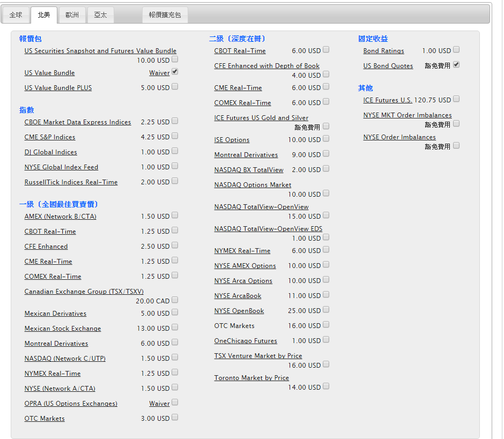
Task: View NASDAQ TotalView-OpenView EDS link
Action: (x=269, y=229)
